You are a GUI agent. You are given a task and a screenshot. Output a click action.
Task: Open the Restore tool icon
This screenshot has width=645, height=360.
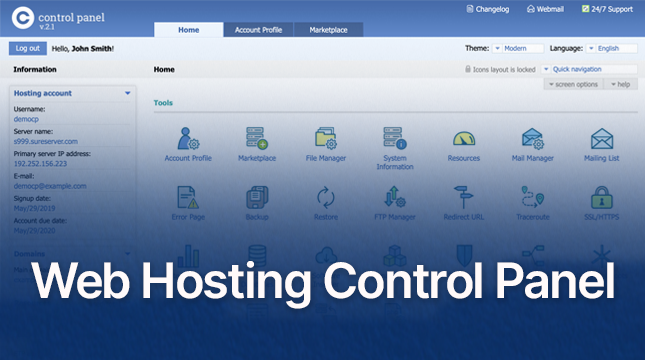(326, 197)
